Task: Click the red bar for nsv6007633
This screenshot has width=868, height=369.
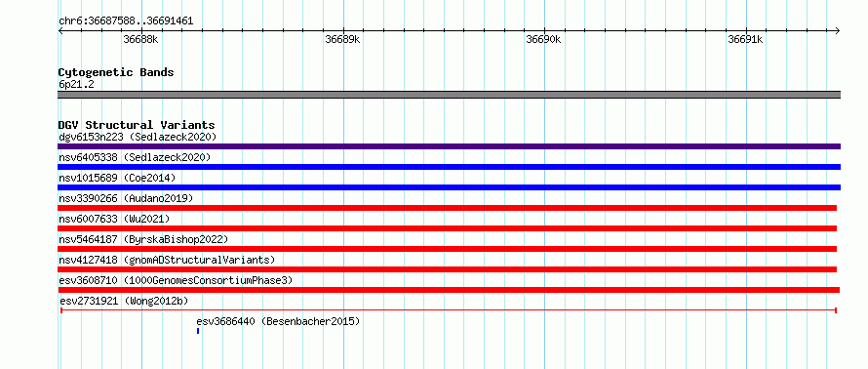Action: pyautogui.click(x=448, y=228)
